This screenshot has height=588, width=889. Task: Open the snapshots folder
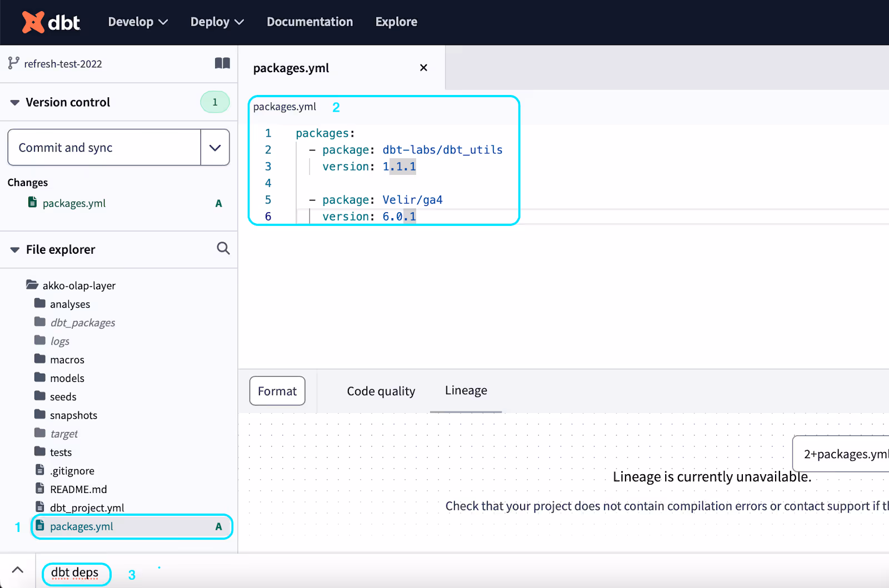[73, 415]
